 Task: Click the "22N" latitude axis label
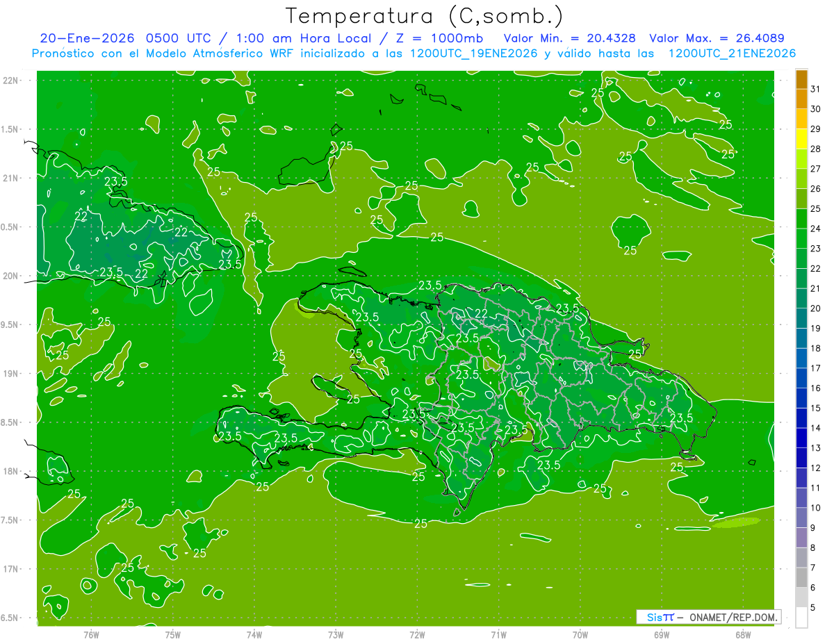(10, 81)
